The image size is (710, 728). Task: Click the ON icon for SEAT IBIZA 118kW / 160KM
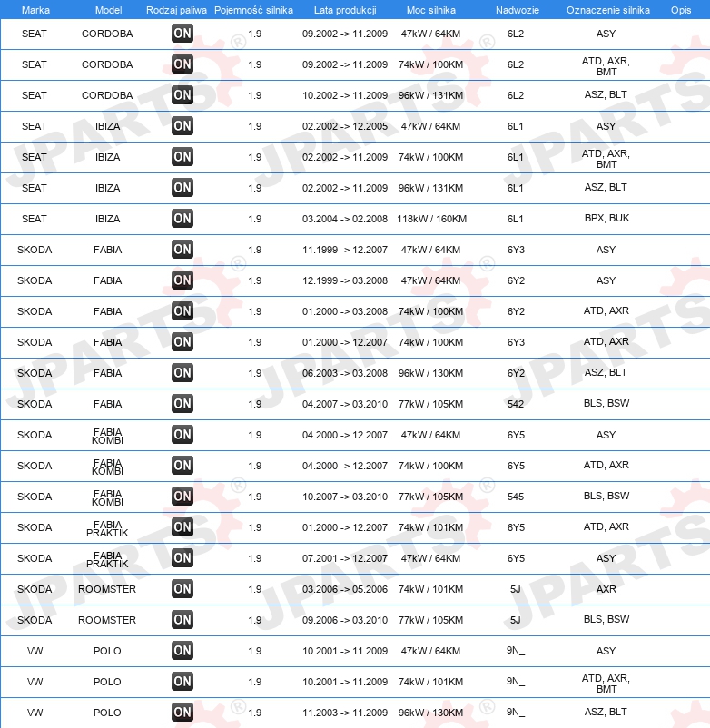click(x=182, y=219)
